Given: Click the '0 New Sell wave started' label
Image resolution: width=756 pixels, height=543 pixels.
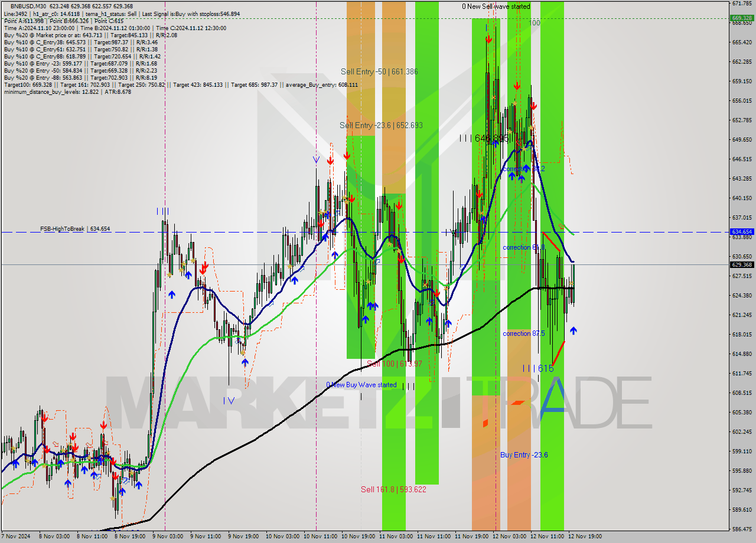Looking at the screenshot, I should point(496,6).
